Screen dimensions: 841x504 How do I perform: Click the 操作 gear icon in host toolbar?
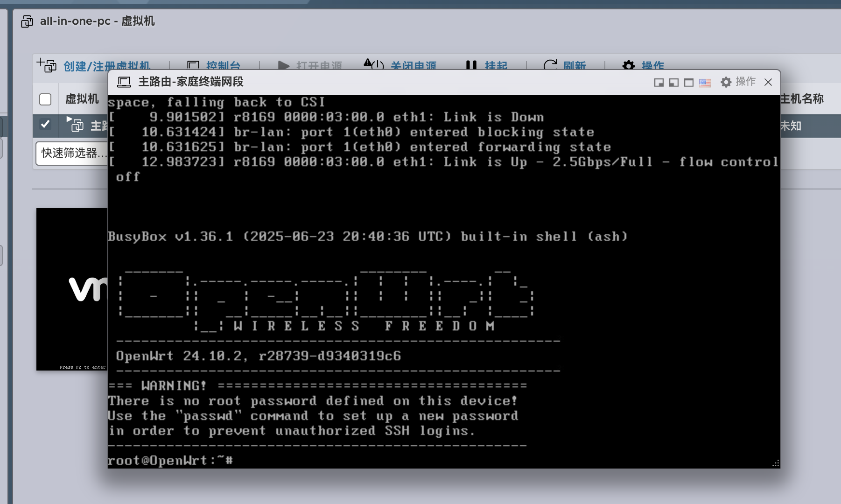[x=629, y=65]
